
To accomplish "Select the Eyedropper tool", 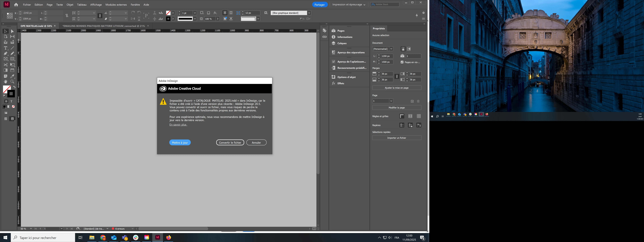I will 12,76.
